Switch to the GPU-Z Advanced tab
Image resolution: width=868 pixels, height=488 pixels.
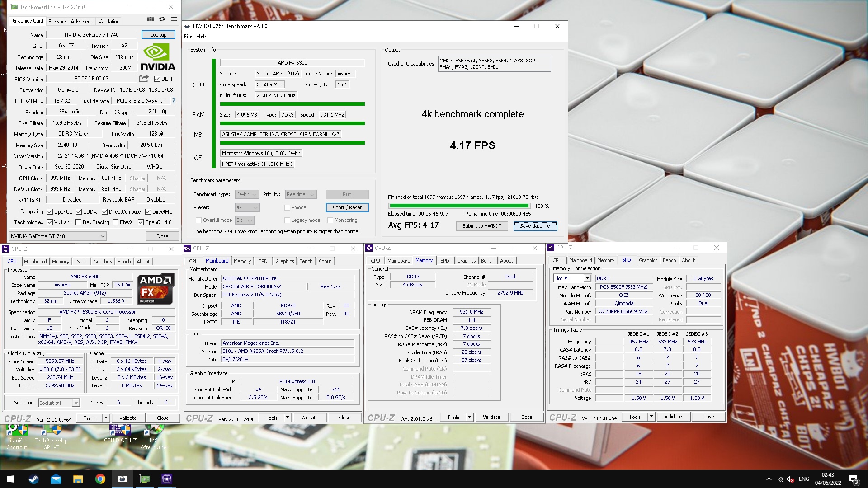point(82,22)
